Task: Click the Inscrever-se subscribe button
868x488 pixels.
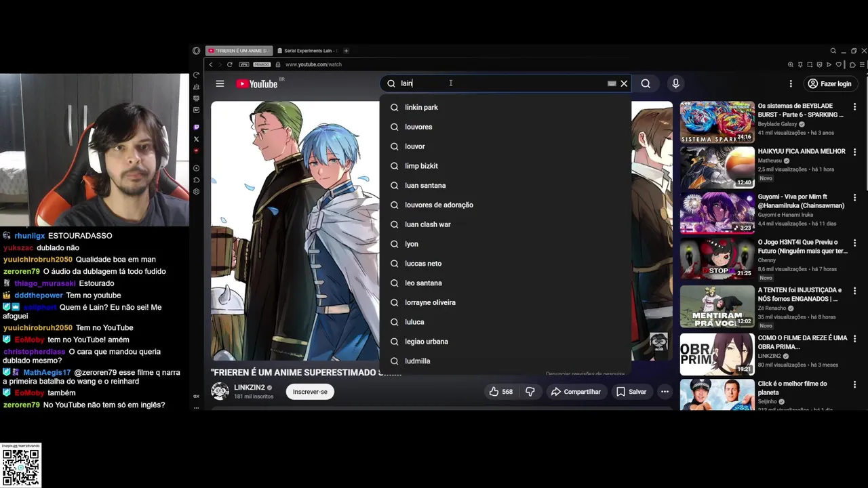Action: click(310, 392)
